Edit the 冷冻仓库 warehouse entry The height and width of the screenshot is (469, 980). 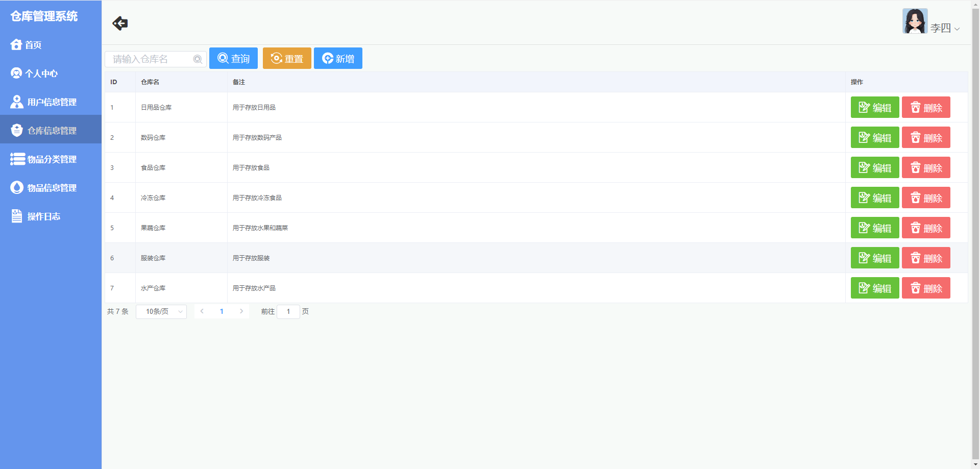[875, 198]
